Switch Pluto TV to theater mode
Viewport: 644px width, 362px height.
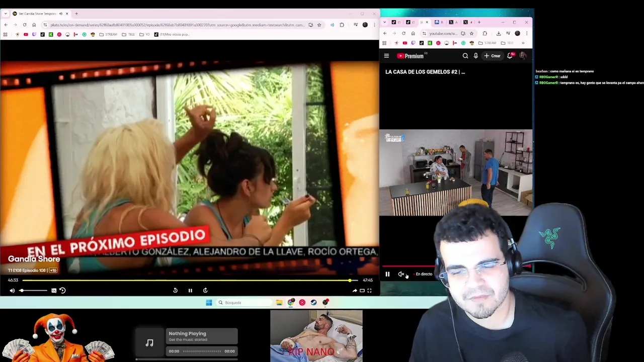pos(362,290)
